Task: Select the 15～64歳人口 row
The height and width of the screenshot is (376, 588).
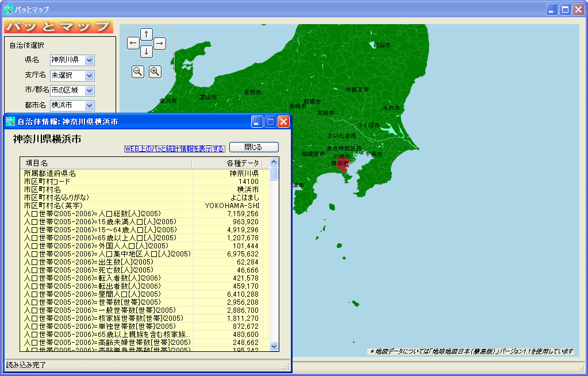Action: [x=145, y=229]
